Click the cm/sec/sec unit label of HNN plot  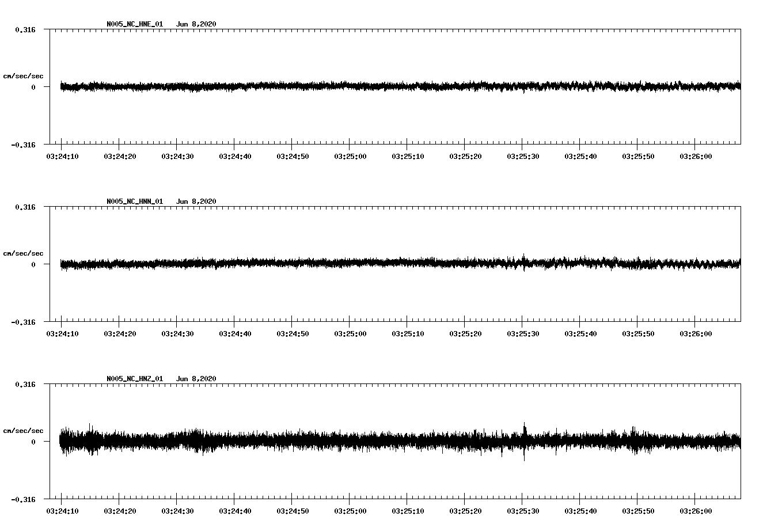point(23,253)
